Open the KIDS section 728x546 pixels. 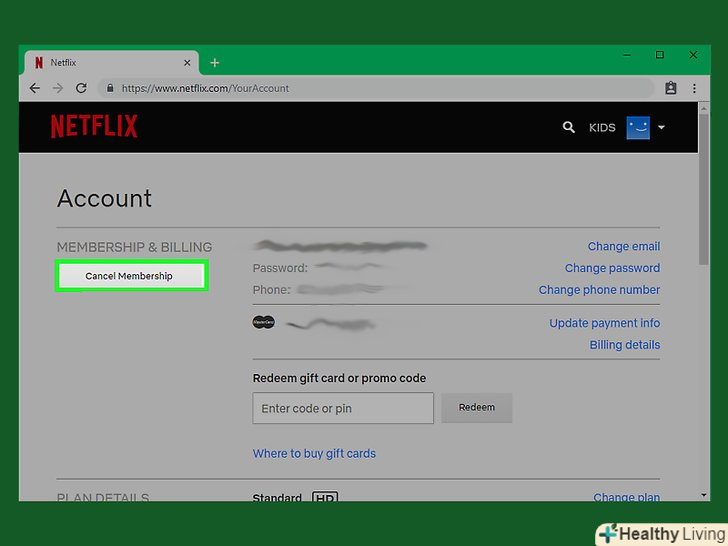point(602,128)
